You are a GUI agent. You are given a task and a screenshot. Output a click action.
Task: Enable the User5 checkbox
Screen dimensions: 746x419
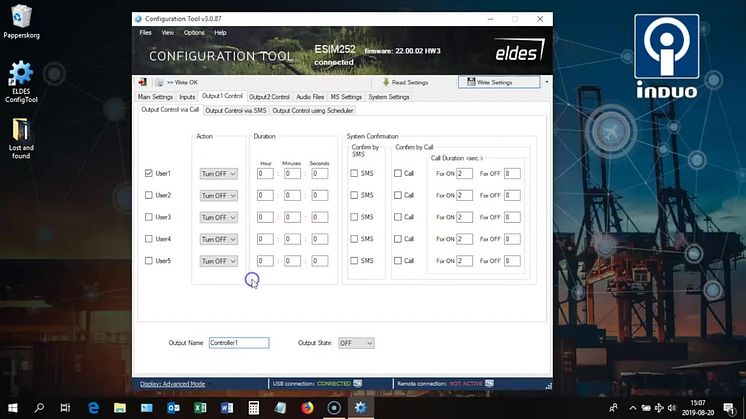pyautogui.click(x=148, y=261)
